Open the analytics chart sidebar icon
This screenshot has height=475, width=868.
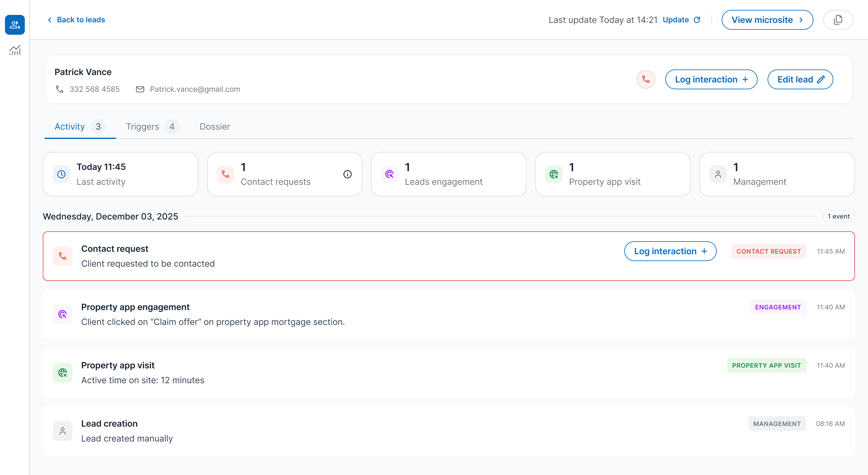[15, 50]
